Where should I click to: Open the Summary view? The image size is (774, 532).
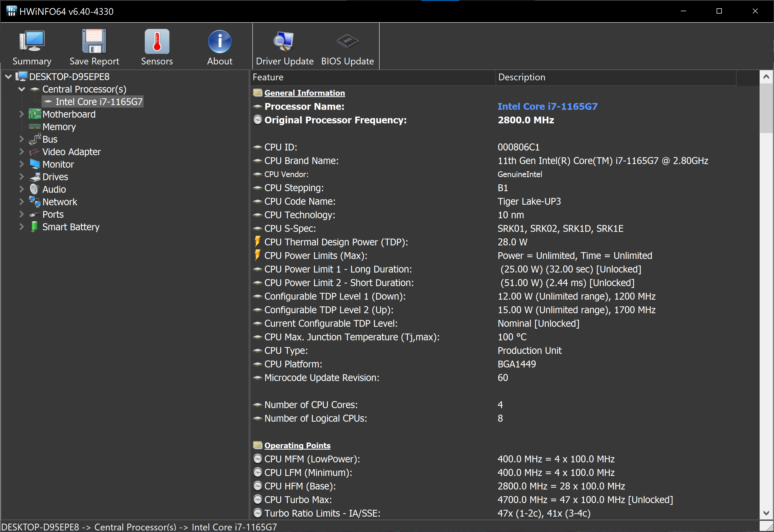point(32,47)
